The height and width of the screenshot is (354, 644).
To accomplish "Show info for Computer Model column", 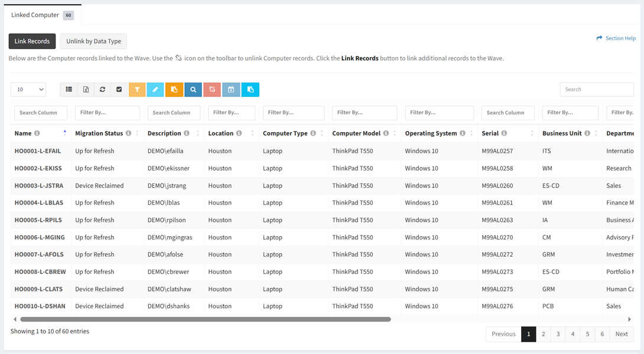I will click(x=386, y=133).
